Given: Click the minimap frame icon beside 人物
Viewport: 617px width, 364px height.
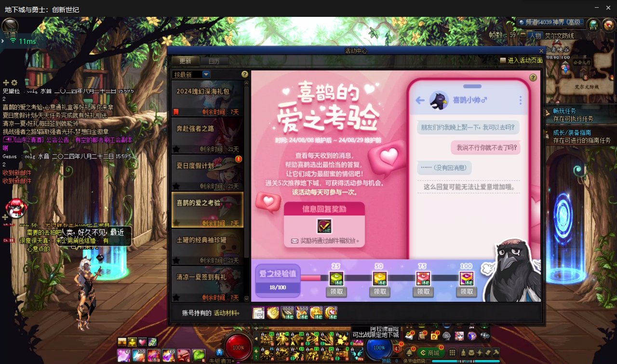Looking at the screenshot, I should point(523,35).
